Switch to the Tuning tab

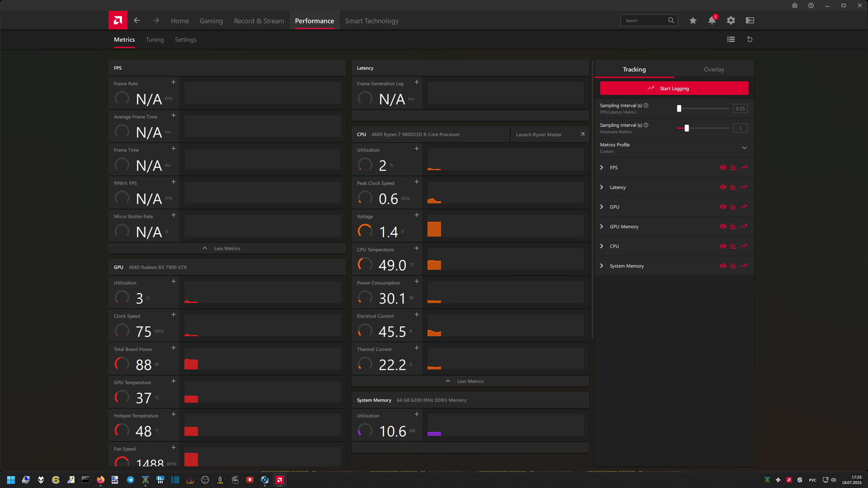pyautogui.click(x=155, y=40)
